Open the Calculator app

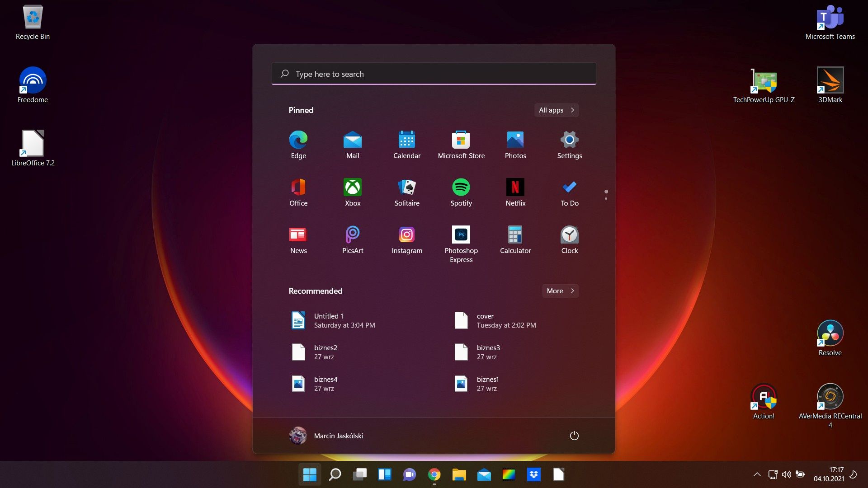click(x=515, y=240)
